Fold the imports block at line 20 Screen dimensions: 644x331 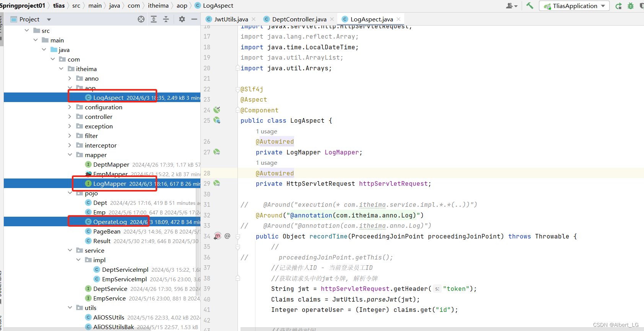(x=237, y=68)
